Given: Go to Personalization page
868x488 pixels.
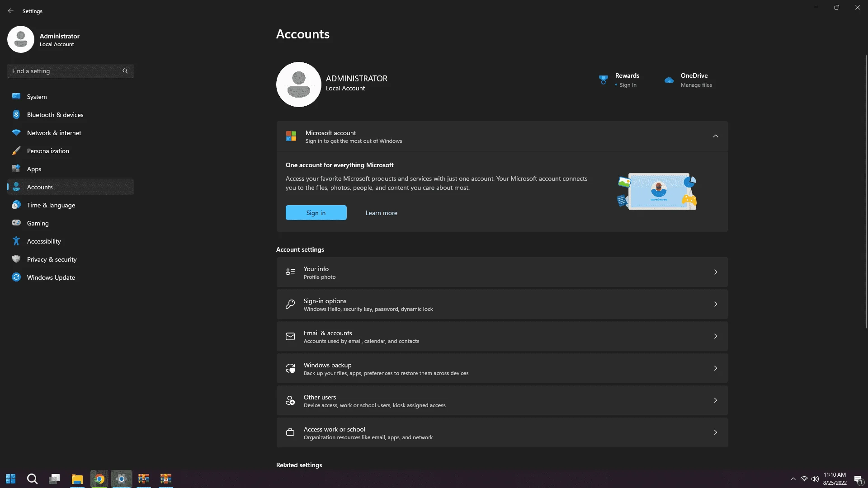Looking at the screenshot, I should point(71,151).
